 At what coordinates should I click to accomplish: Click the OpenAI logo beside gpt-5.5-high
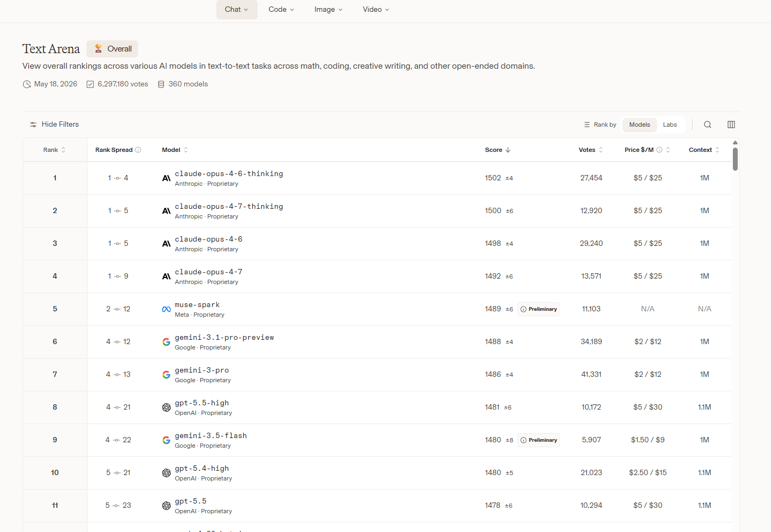166,407
